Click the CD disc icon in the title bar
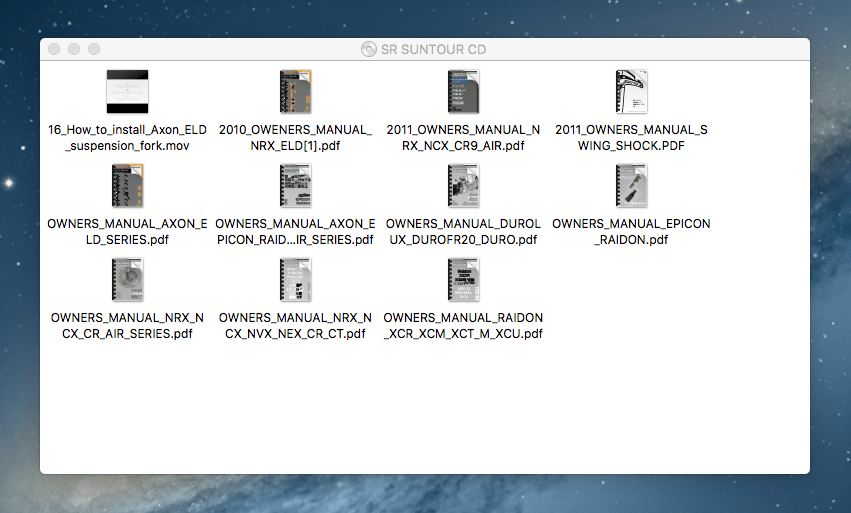 pyautogui.click(x=368, y=49)
